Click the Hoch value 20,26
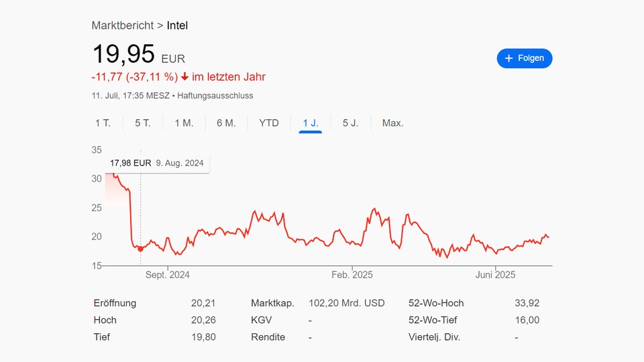The image size is (644, 362). [x=203, y=320]
